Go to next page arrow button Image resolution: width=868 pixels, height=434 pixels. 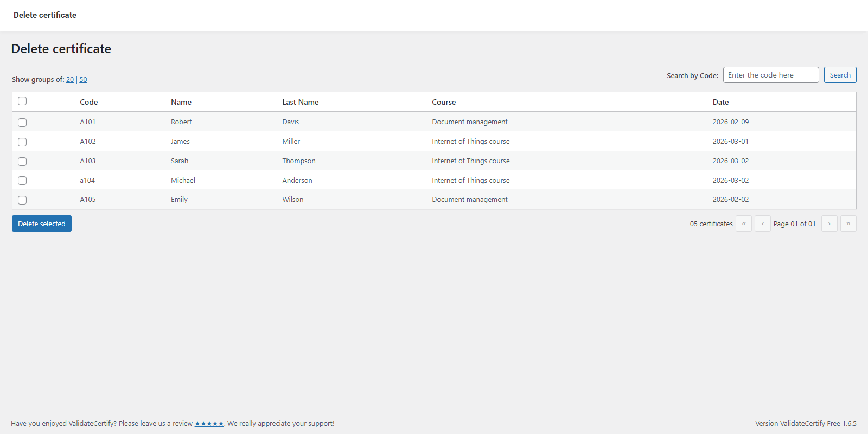tap(829, 224)
